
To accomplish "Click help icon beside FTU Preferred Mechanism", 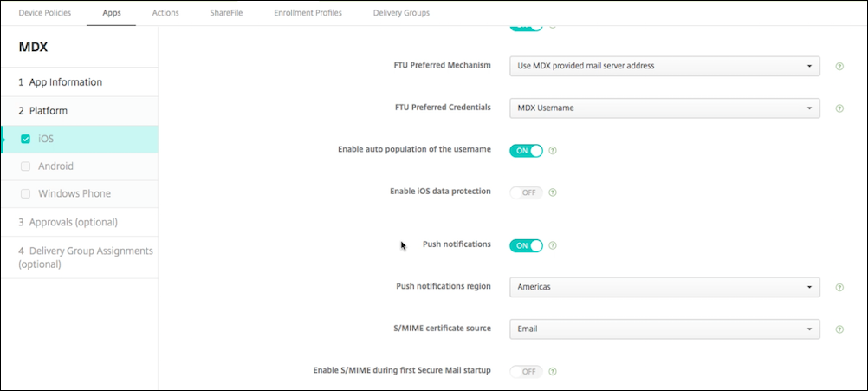I will click(x=839, y=66).
